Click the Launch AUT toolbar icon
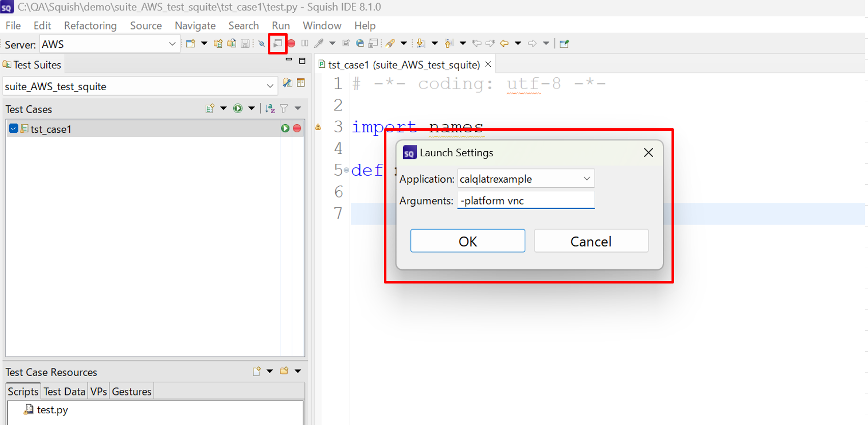 (277, 44)
